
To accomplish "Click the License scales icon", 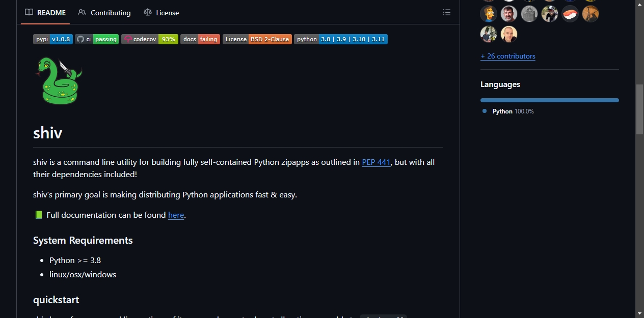I will tap(148, 12).
